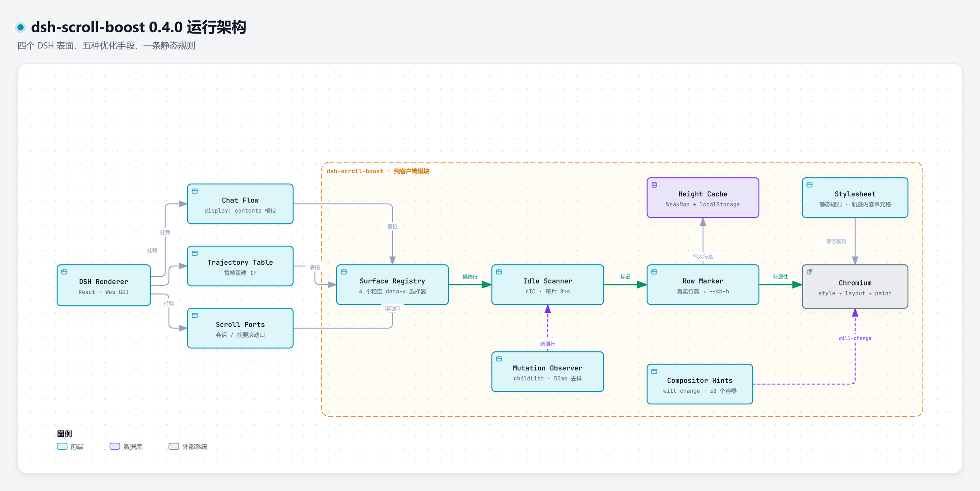Select the Compositor Hints node title

point(700,381)
